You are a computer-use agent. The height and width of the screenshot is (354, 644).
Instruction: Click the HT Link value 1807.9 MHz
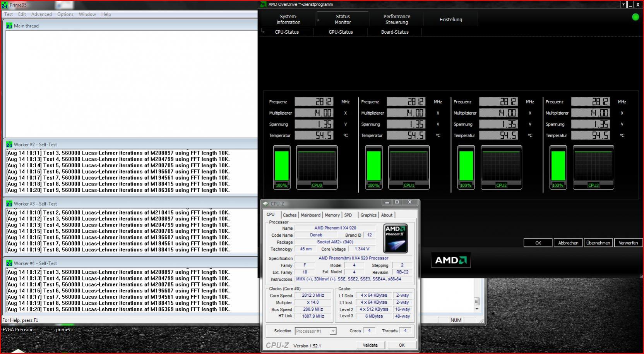(313, 316)
